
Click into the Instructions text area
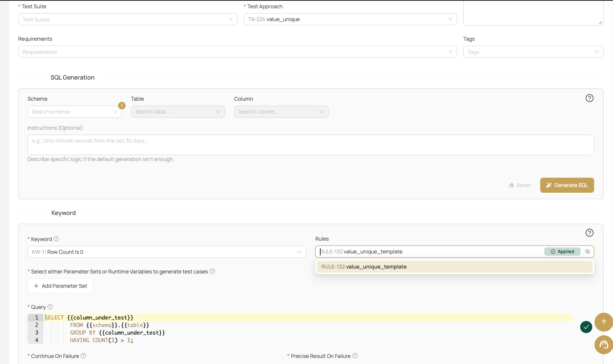click(310, 145)
